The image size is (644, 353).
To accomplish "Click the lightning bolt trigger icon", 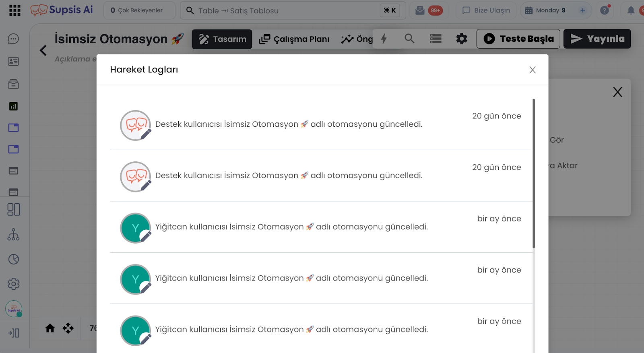I will 384,39.
